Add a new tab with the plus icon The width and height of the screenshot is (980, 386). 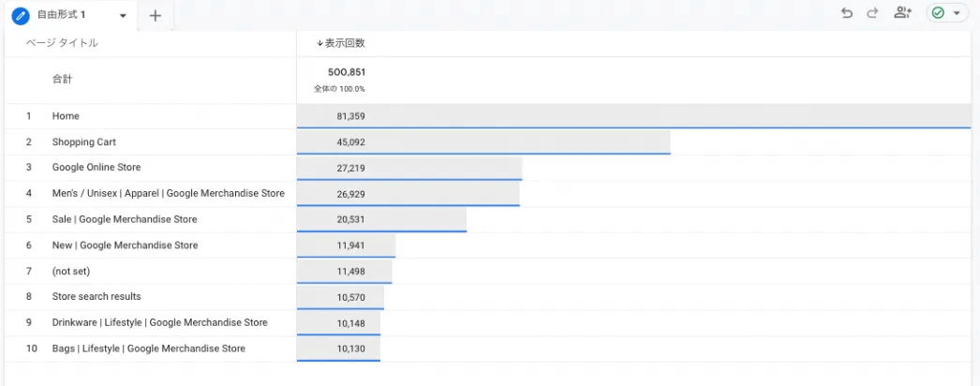click(x=156, y=15)
